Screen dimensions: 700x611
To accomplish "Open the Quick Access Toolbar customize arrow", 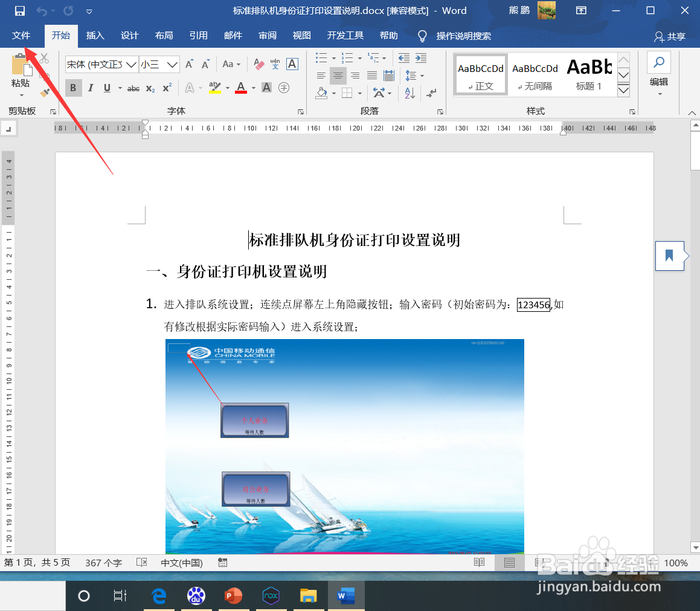I will 89,11.
